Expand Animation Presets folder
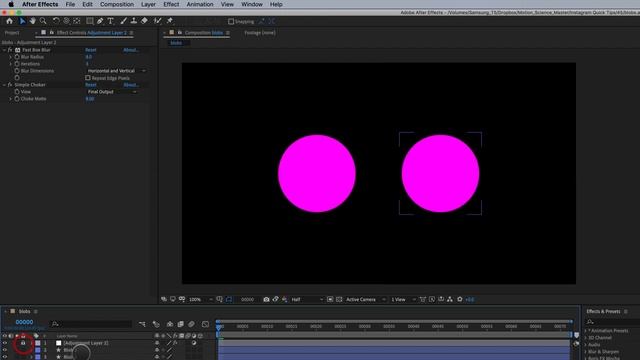Image resolution: width=640 pixels, height=360 pixels. 585,331
